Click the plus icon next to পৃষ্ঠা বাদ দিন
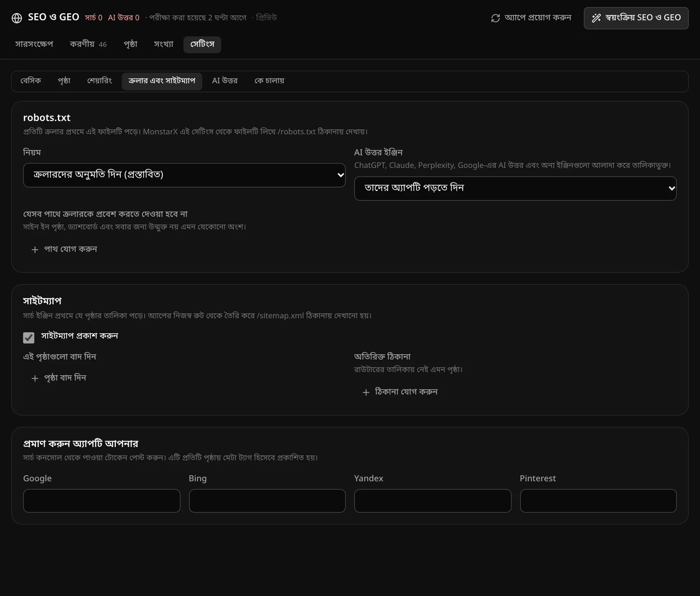Screen dimensions: 700x596 pos(35,378)
